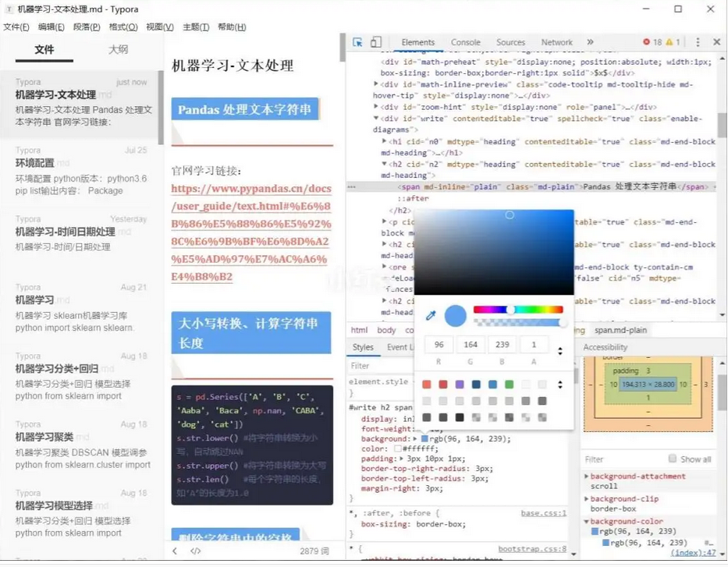Open the 视图(V) menu
Viewport: 728px width, 567px height.
[160, 27]
